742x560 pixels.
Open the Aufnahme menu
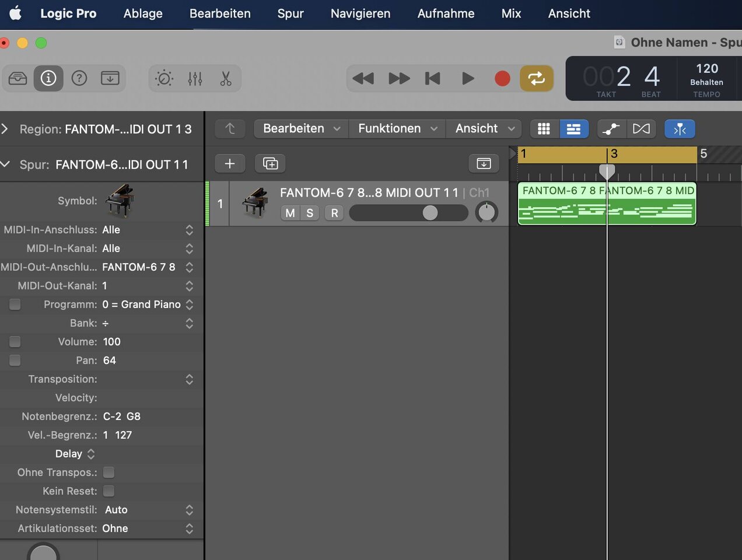(446, 13)
